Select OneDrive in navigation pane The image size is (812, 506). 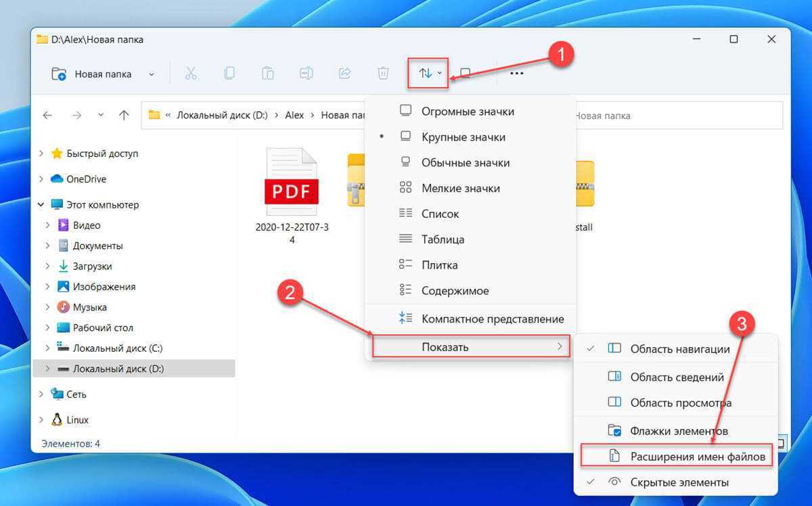[x=86, y=179]
